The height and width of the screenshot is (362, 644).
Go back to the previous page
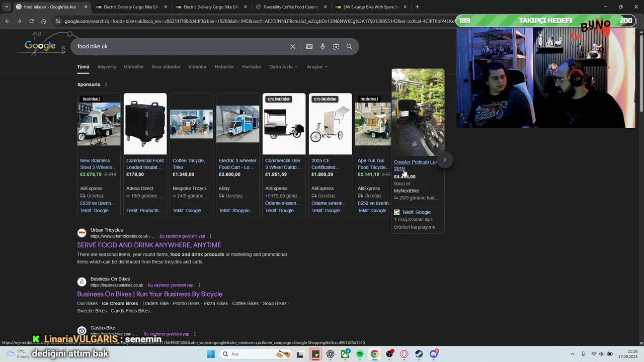point(7,21)
